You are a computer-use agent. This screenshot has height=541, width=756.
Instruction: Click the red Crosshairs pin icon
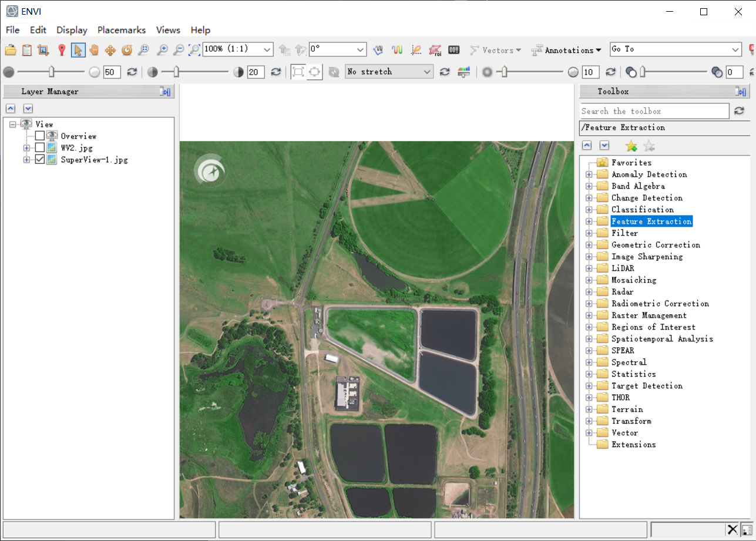62,50
